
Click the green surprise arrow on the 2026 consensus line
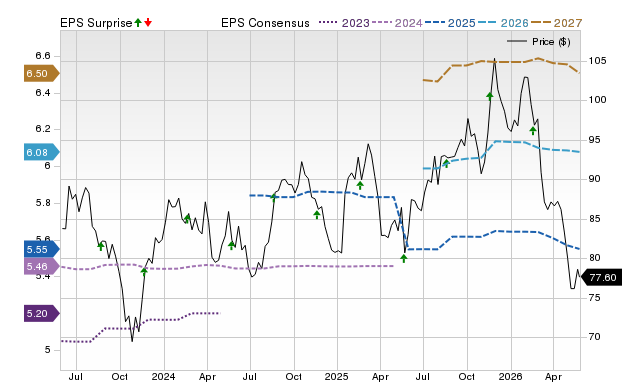point(446,164)
